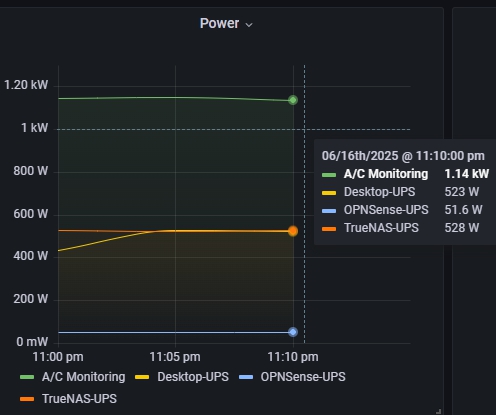Image resolution: width=496 pixels, height=415 pixels.
Task: Click the green A/C Monitoring data point
Action: (x=293, y=100)
